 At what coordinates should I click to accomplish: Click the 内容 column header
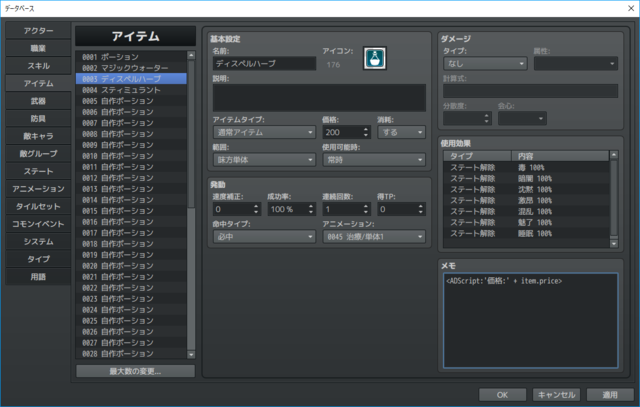click(560, 156)
